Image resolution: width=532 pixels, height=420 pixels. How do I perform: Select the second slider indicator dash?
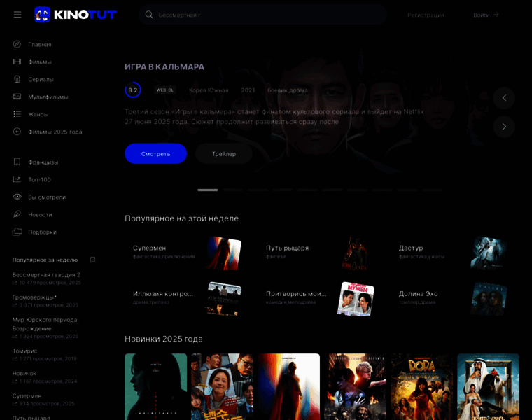pos(232,190)
